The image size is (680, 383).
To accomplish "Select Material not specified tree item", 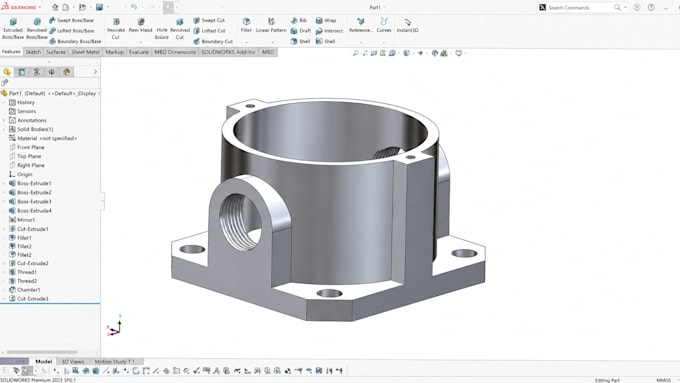I will [x=43, y=138].
